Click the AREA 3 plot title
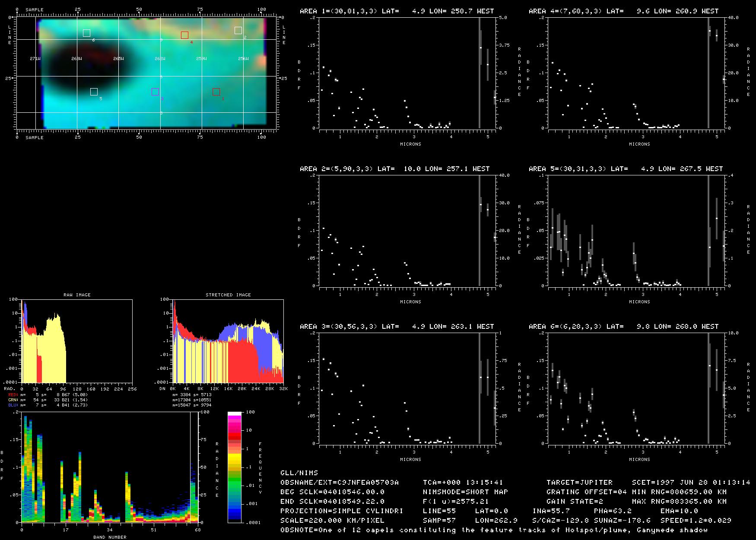 tap(397, 327)
